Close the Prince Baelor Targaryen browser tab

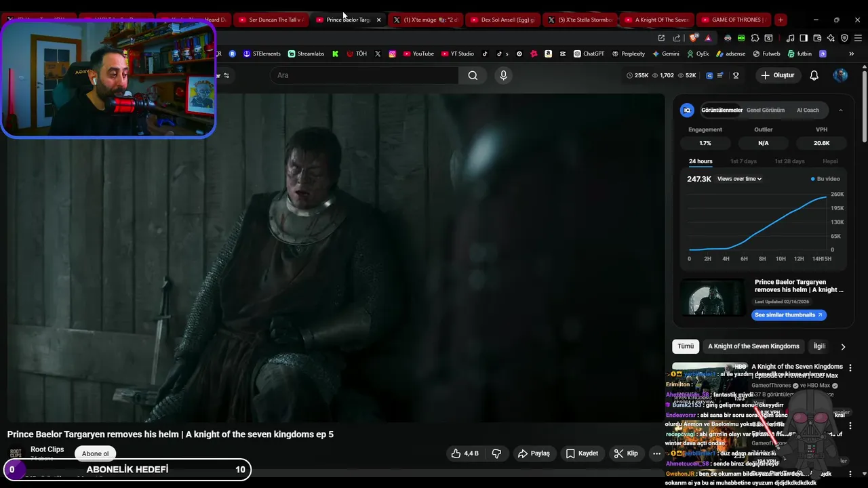(378, 20)
